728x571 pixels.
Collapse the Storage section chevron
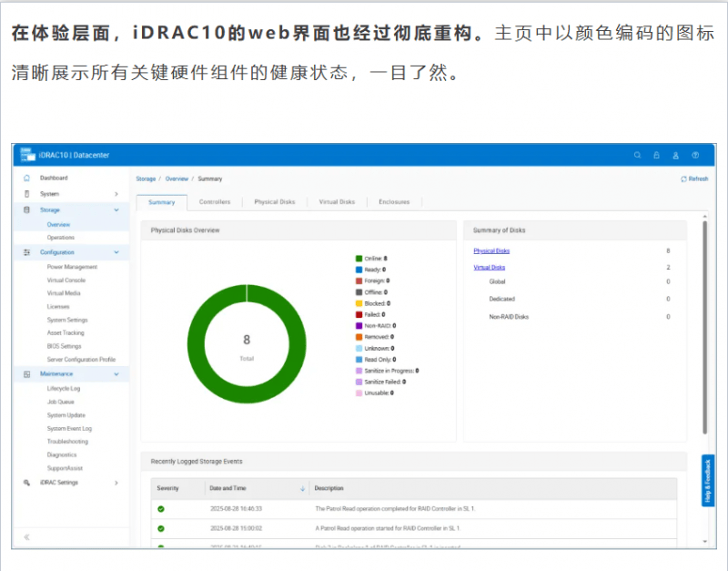pos(116,210)
